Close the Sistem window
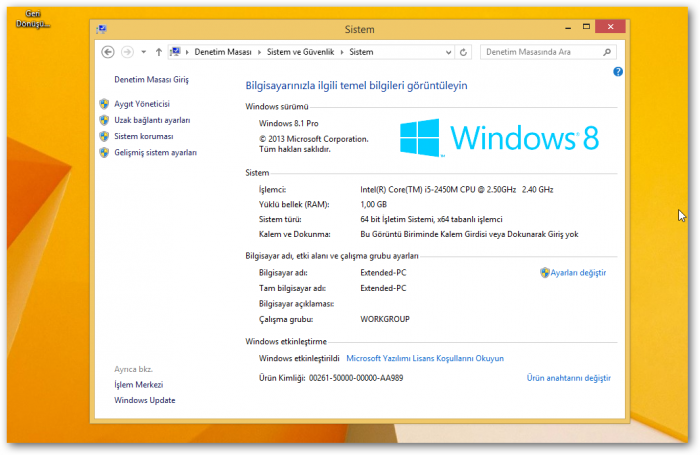This screenshot has height=455, width=700. click(610, 27)
